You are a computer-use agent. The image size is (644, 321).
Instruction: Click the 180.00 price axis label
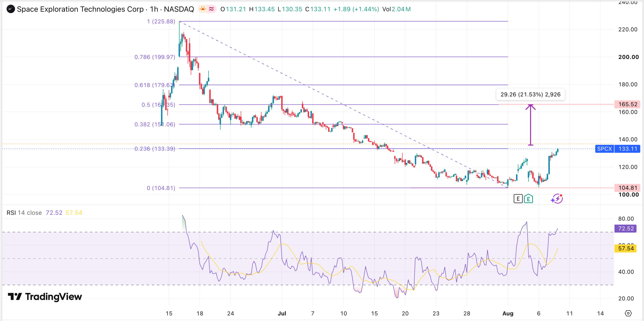[628, 84]
